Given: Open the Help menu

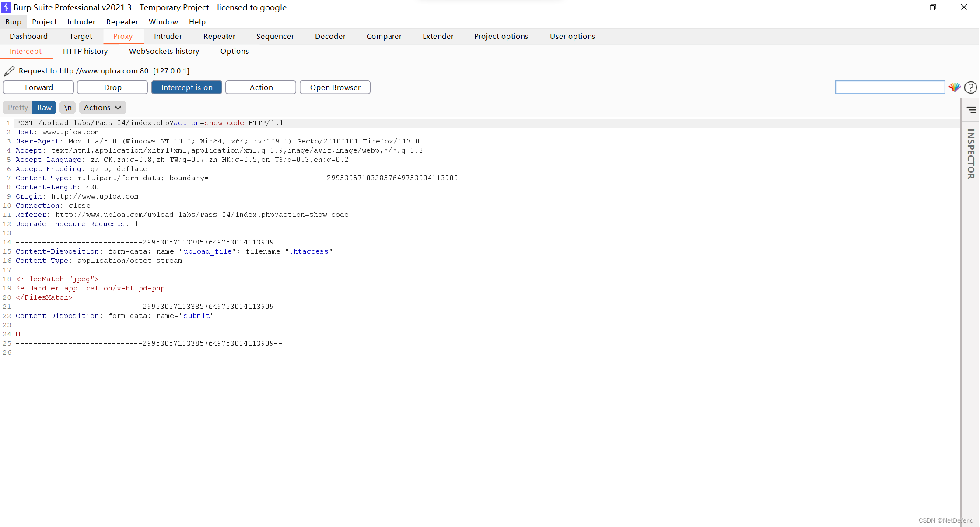Looking at the screenshot, I should [197, 22].
